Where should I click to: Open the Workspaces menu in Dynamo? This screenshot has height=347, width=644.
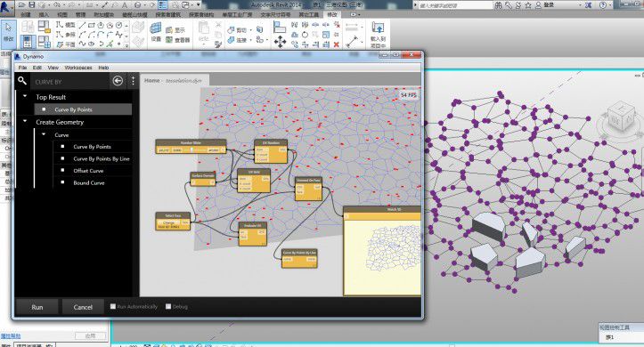(x=78, y=68)
